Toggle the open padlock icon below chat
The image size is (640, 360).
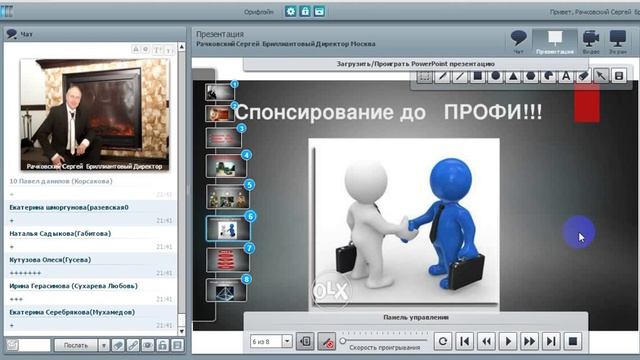162,345
